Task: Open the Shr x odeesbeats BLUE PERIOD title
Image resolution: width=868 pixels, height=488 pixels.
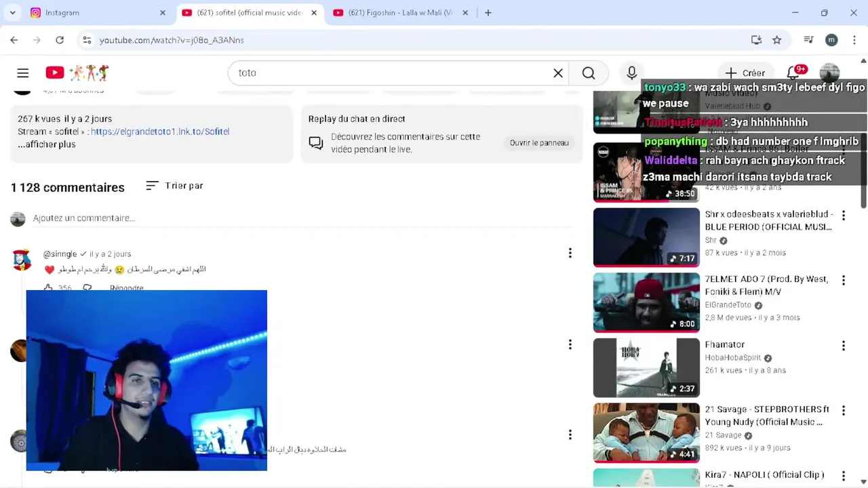Action: pyautogui.click(x=769, y=220)
